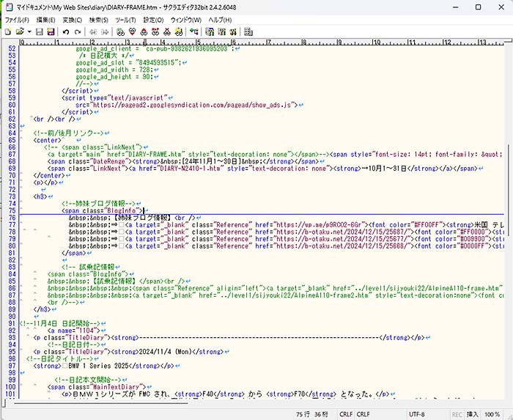Click line number 91 in the gutter
This screenshot has width=513, height=420.
[12, 323]
